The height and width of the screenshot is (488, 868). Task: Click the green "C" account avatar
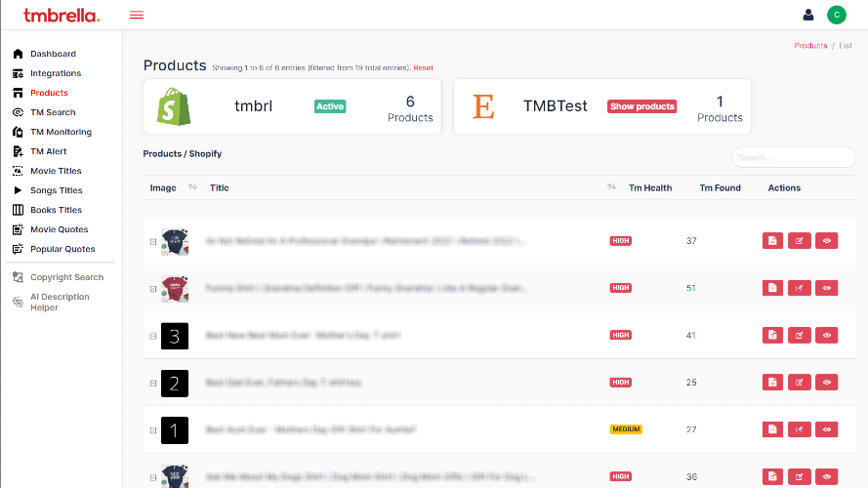836,15
